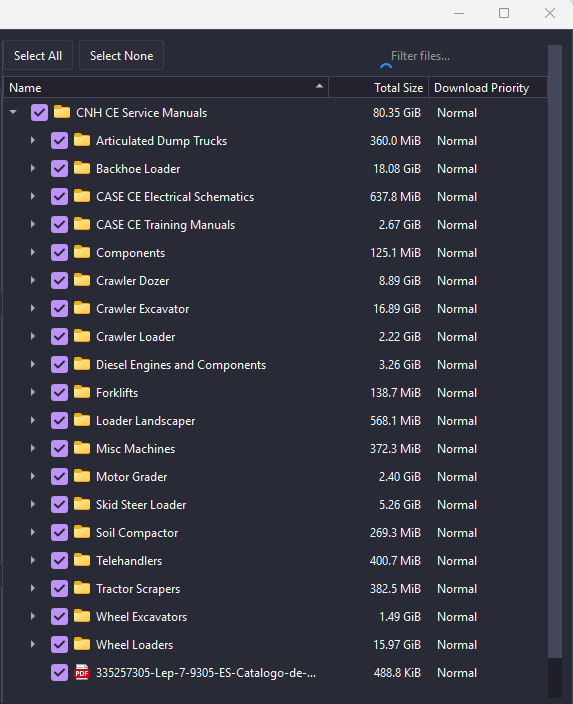Expand the Skid Steer Loader folder

33,504
